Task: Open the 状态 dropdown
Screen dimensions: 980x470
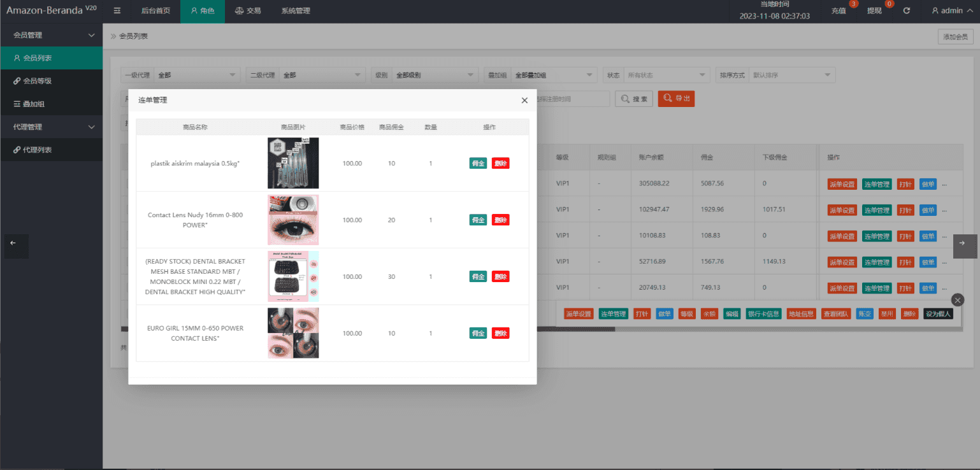Action: (667, 75)
